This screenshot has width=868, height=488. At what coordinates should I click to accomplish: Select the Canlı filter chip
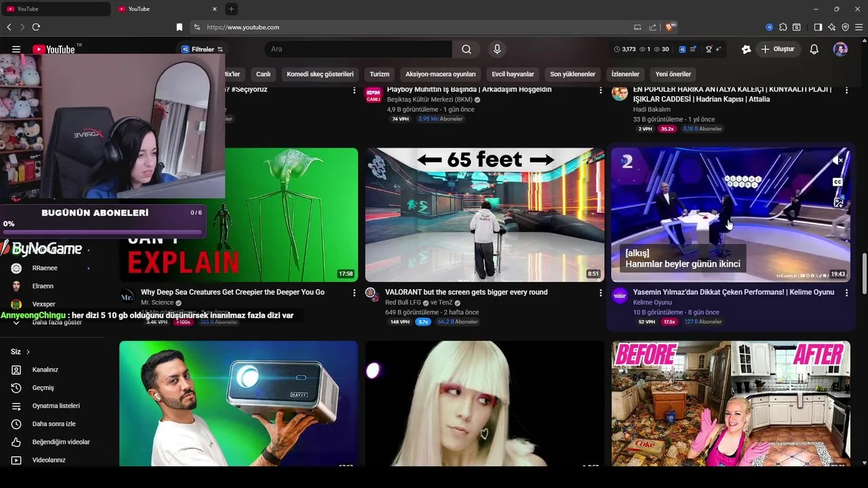(x=263, y=74)
